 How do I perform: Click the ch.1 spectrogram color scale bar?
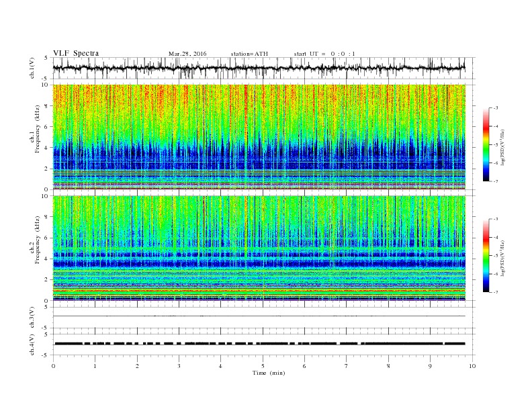tap(486, 144)
